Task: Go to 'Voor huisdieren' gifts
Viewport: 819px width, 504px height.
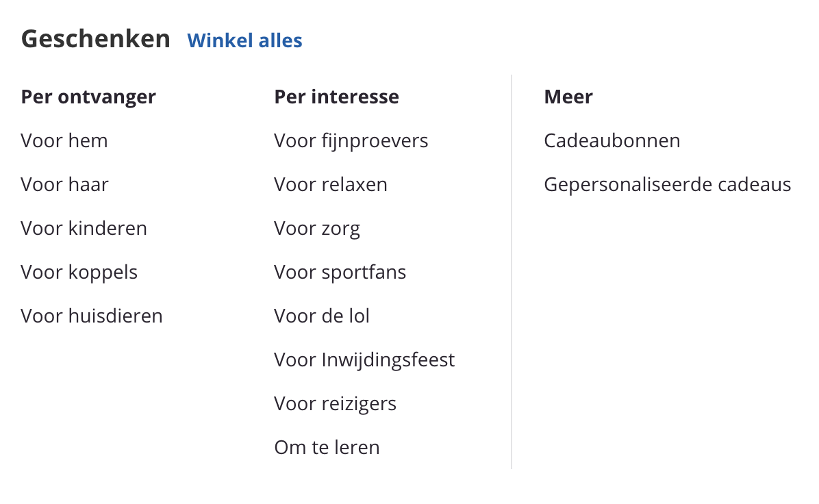Action: pos(92,316)
